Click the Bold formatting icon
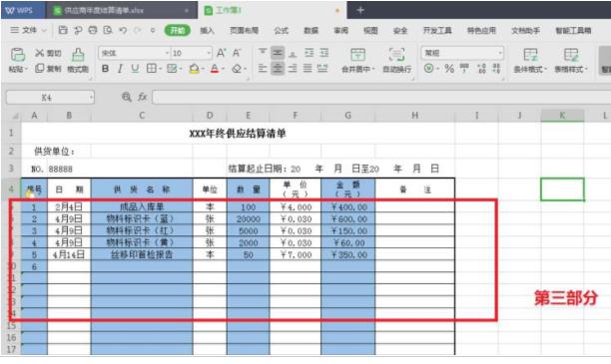Image resolution: width=611 pixels, height=364 pixels. coord(105,69)
